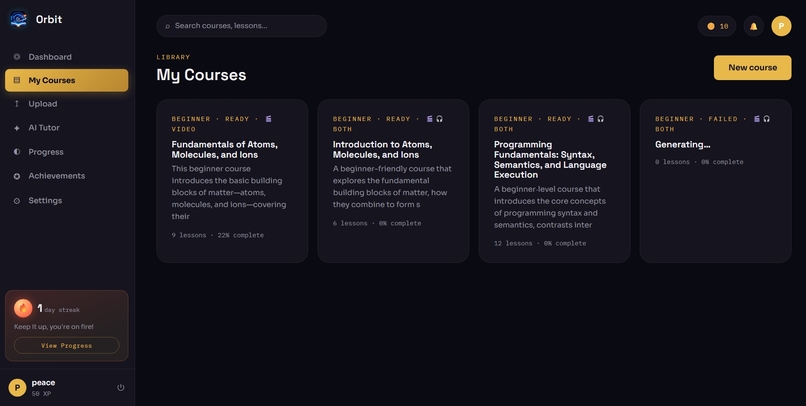Click the Achievements badge icon

click(x=17, y=176)
